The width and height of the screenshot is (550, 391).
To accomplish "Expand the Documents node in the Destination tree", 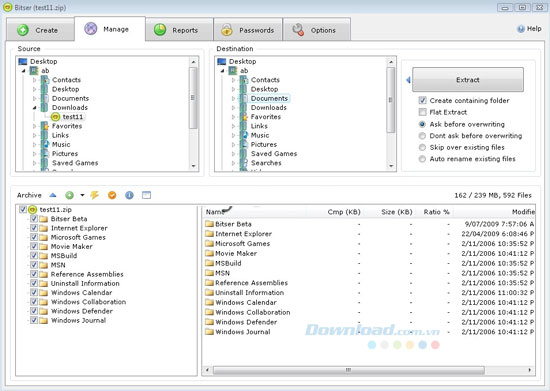I will pyautogui.click(x=233, y=99).
